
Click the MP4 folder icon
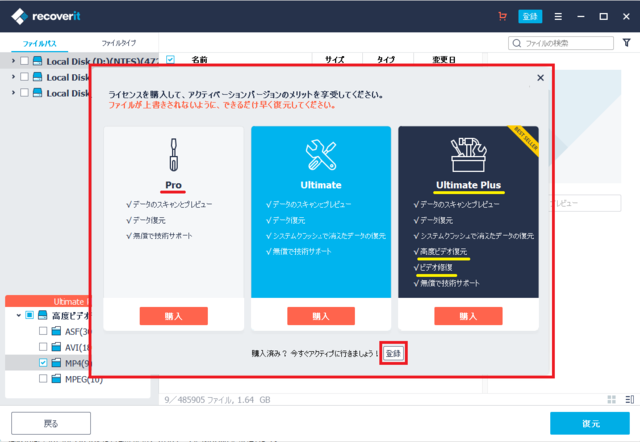tap(56, 362)
